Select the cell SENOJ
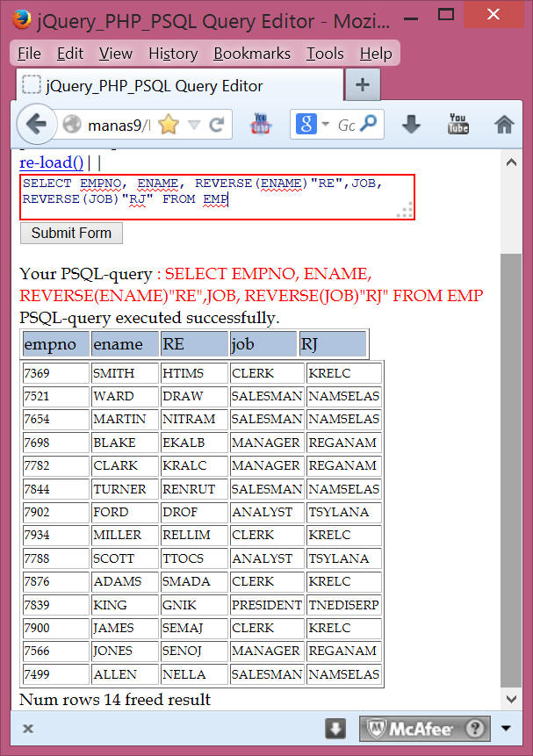533x756 pixels. (194, 651)
